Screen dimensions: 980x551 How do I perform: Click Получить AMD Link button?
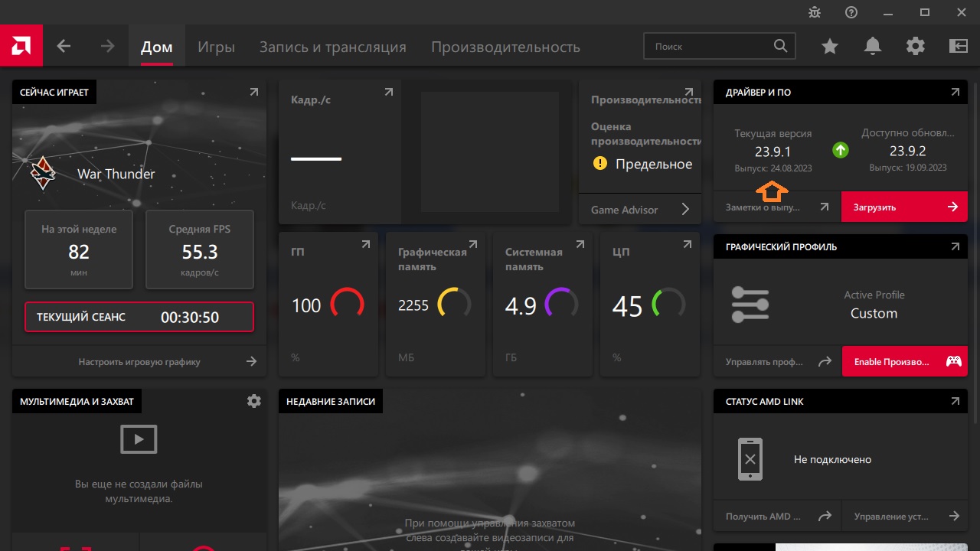[777, 516]
